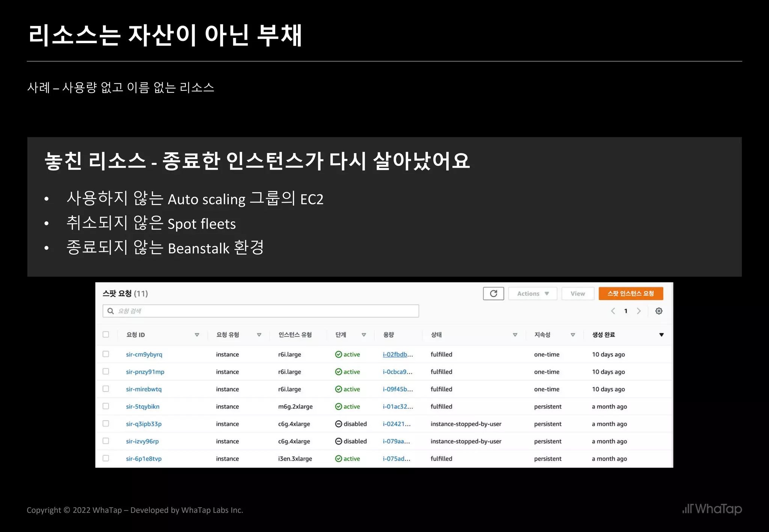Click page number 1 in pagination
769x532 pixels.
pyautogui.click(x=626, y=311)
